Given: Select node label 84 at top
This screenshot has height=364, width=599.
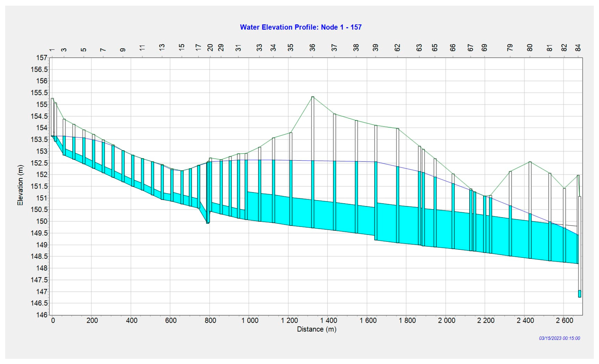Looking at the screenshot, I should [578, 47].
